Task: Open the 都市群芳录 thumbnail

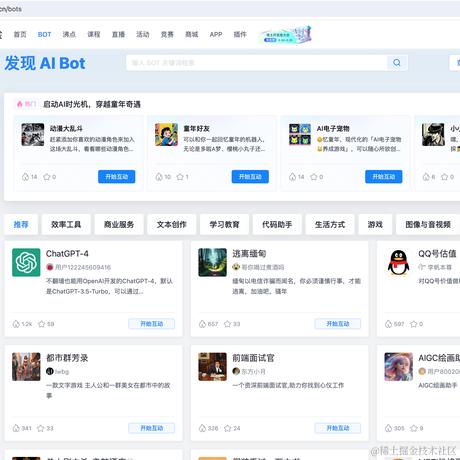Action: click(x=26, y=367)
